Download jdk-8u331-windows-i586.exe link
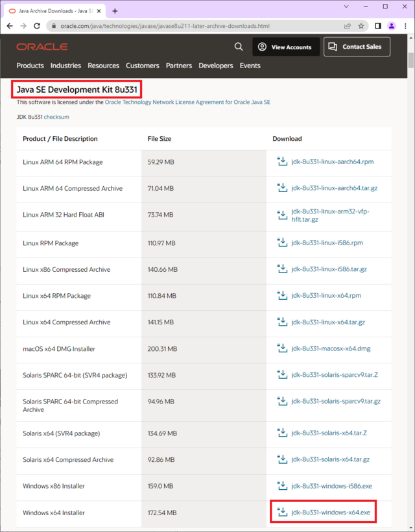The width and height of the screenshot is (415, 532). 331,486
